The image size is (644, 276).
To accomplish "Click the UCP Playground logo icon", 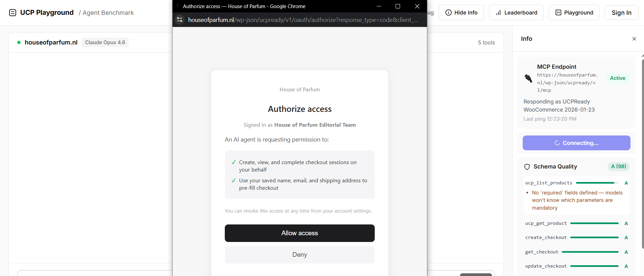I will tap(12, 13).
